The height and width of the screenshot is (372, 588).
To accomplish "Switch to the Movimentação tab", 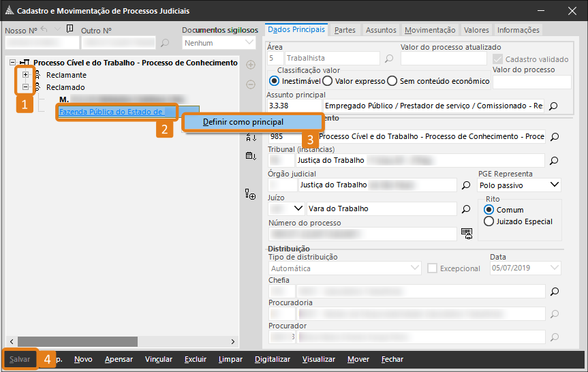I will [x=430, y=30].
